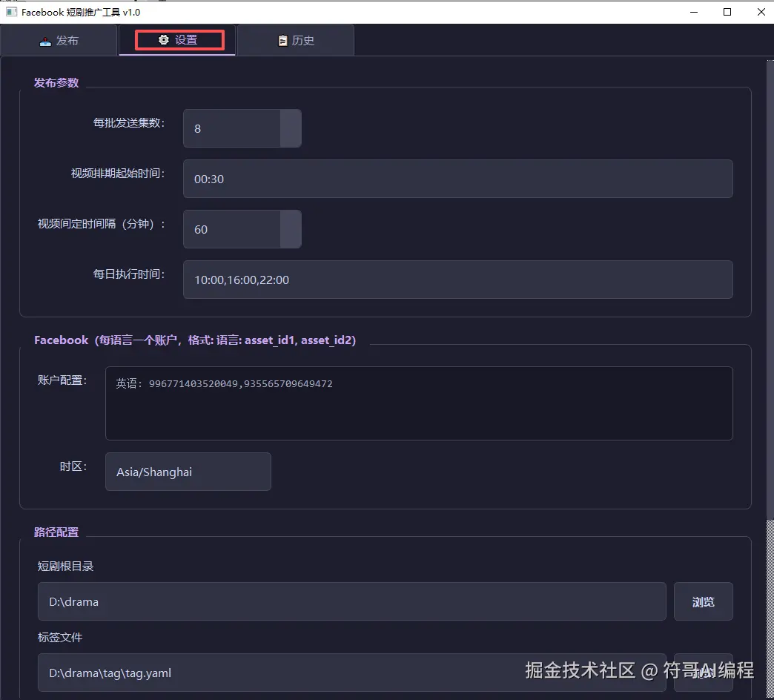Viewport: 774px width, 700px height.
Task: Click the 每日执行时间 label
Action: tap(129, 274)
